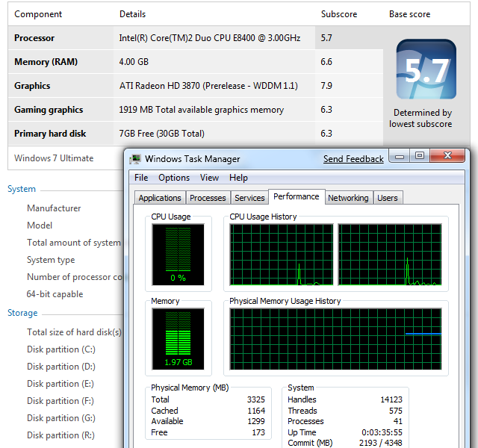Click the first CPU Usage History graph
Image resolution: width=478 pixels, height=448 pixels.
282,255
